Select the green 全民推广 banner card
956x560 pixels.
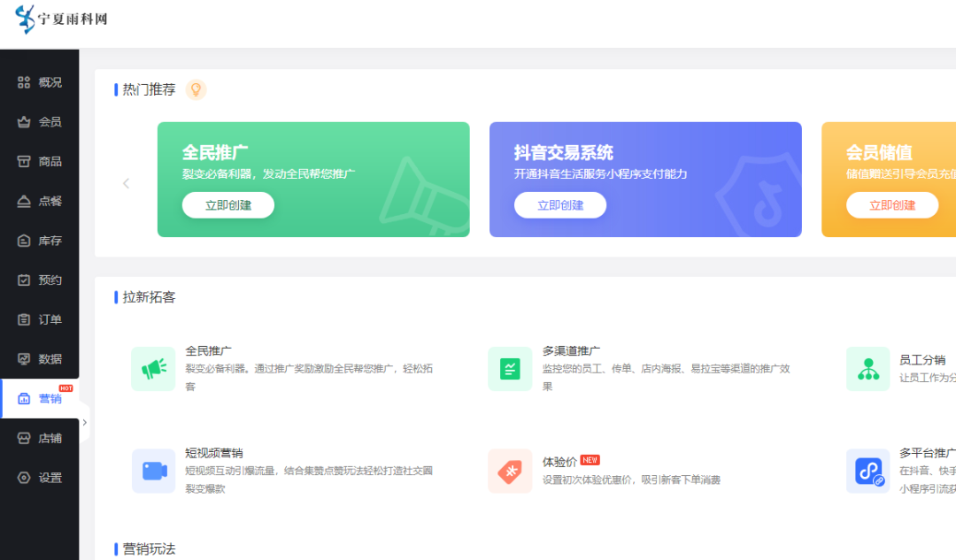tap(313, 180)
